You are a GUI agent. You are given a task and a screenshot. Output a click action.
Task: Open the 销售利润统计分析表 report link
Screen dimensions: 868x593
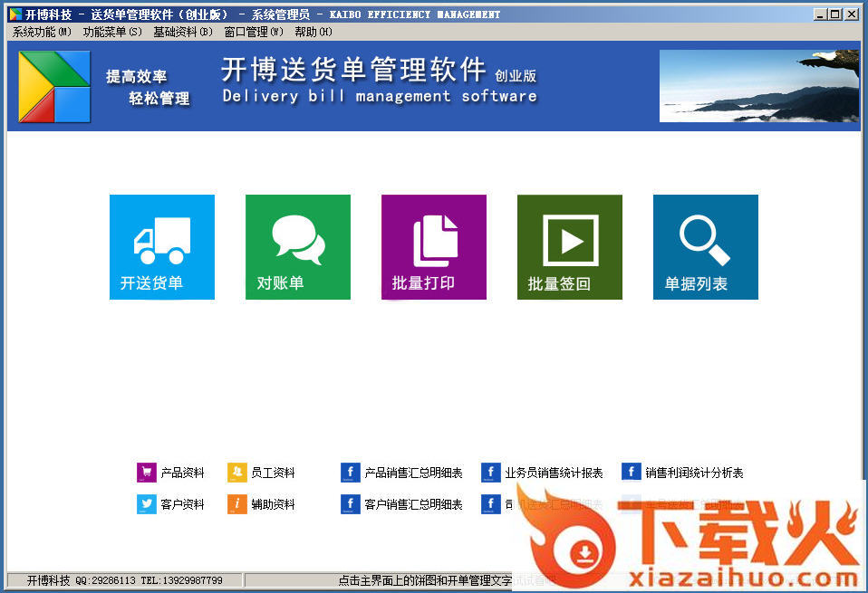pyautogui.click(x=694, y=473)
